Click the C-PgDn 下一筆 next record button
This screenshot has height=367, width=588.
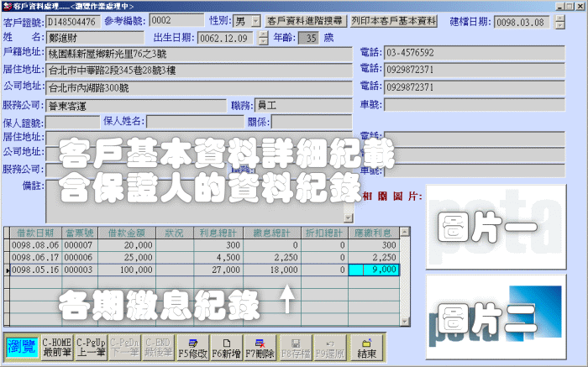click(x=125, y=347)
